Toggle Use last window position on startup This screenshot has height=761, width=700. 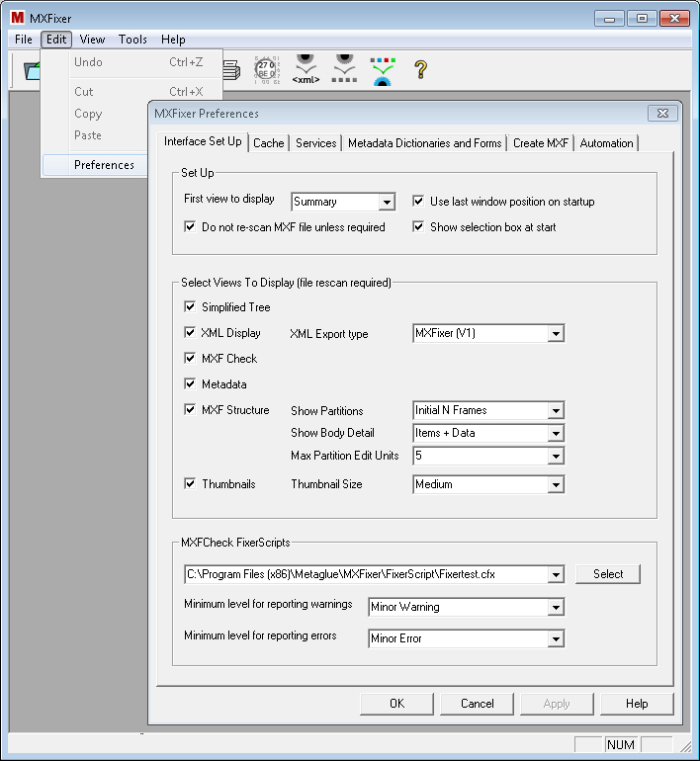[418, 201]
